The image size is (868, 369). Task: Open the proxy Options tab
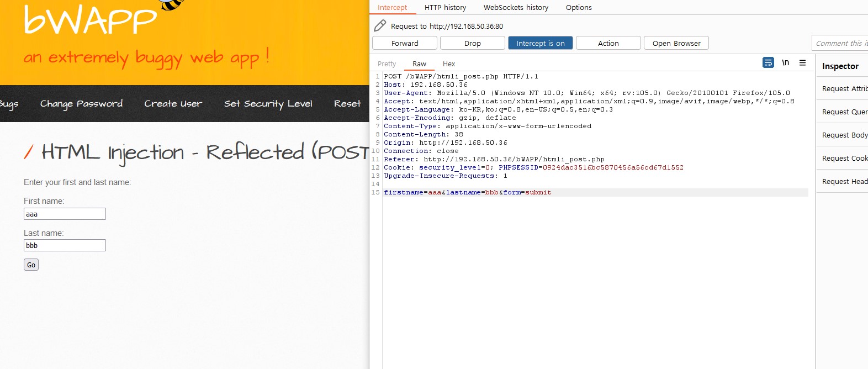click(x=579, y=7)
